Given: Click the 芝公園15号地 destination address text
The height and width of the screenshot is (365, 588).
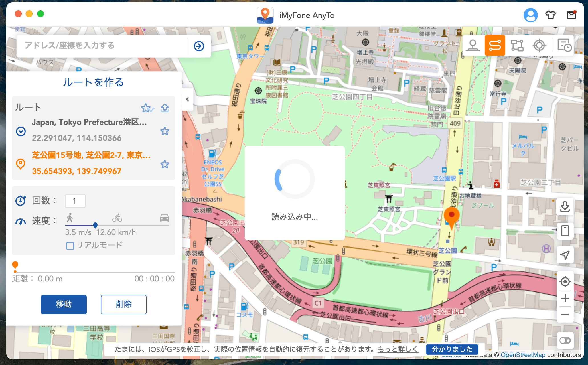Looking at the screenshot, I should tap(91, 155).
